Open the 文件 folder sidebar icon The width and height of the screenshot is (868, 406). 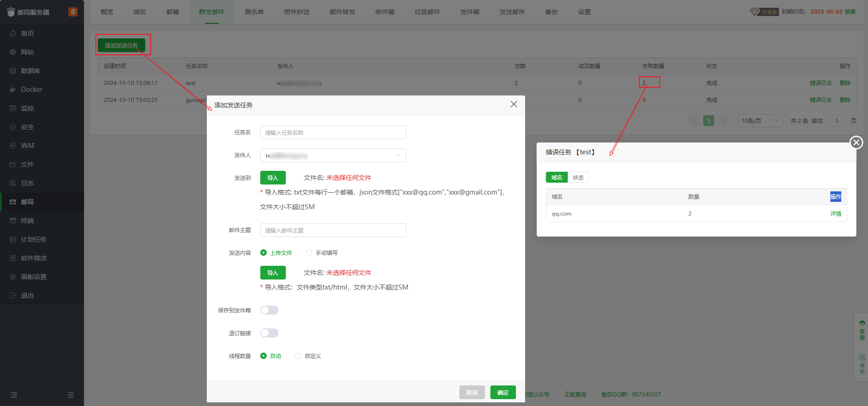click(13, 164)
